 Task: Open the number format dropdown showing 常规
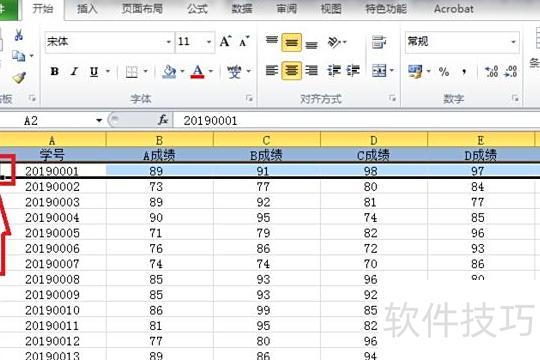point(513,42)
